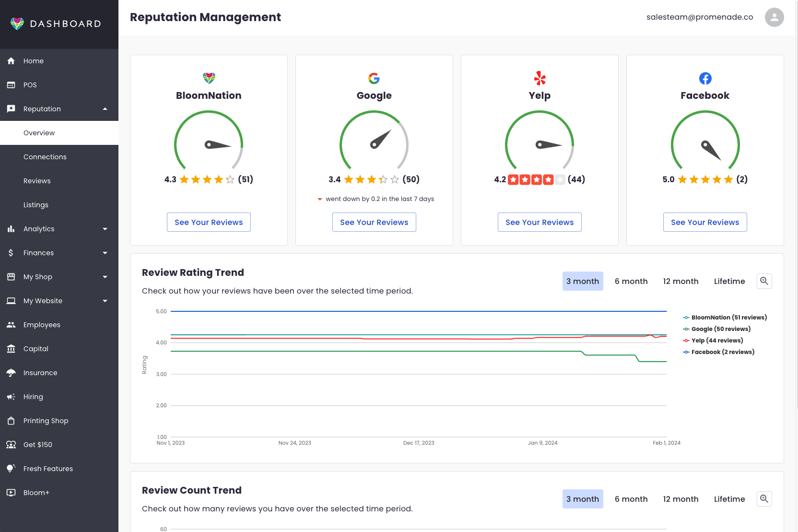798x532 pixels.
Task: Select the Hiring megaphone icon
Action: pos(11,397)
